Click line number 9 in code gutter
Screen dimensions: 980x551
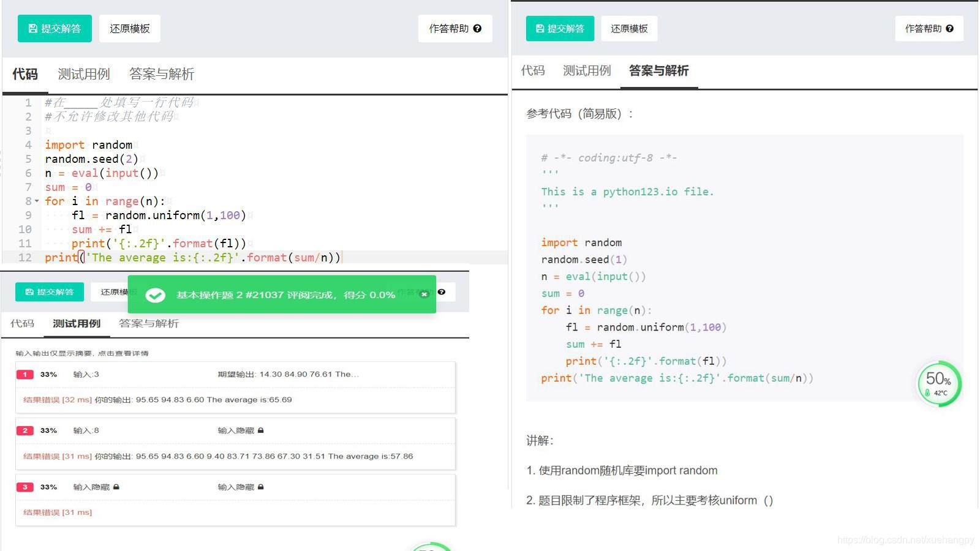[x=28, y=216]
